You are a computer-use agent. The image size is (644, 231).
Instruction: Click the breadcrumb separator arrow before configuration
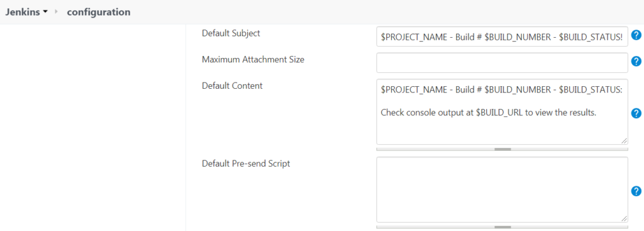pos(56,12)
